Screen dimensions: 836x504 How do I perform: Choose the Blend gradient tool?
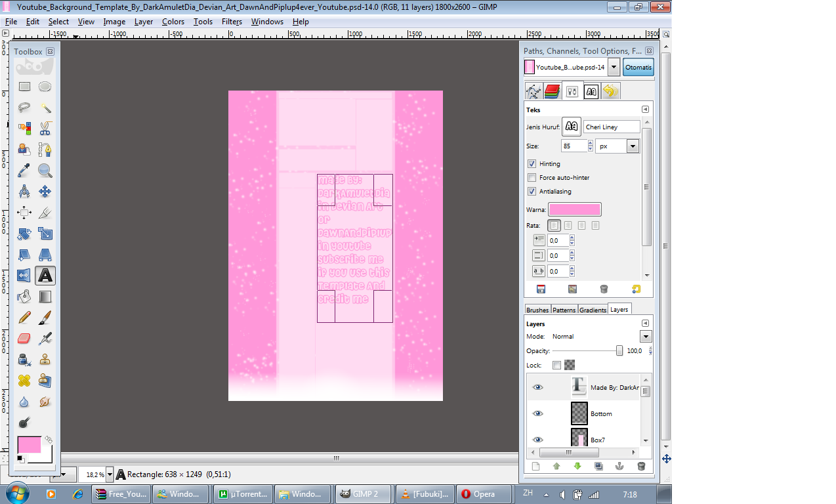click(45, 297)
